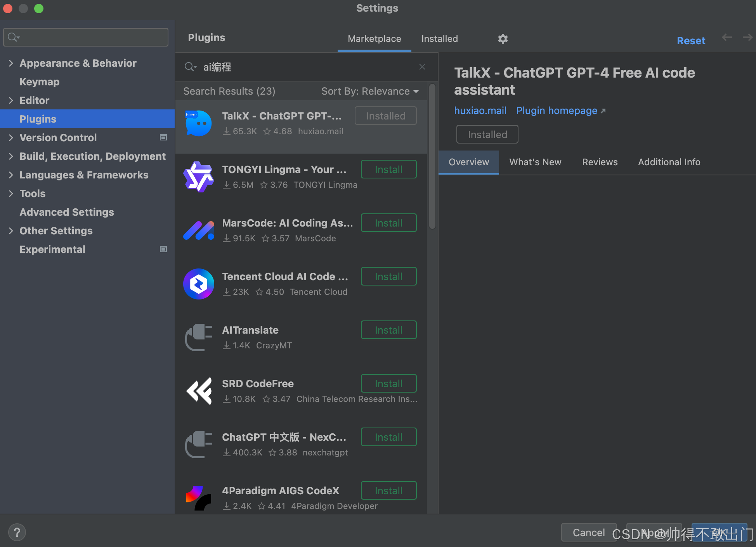Click the Experimental project-level icon
The height and width of the screenshot is (547, 756).
click(x=163, y=249)
